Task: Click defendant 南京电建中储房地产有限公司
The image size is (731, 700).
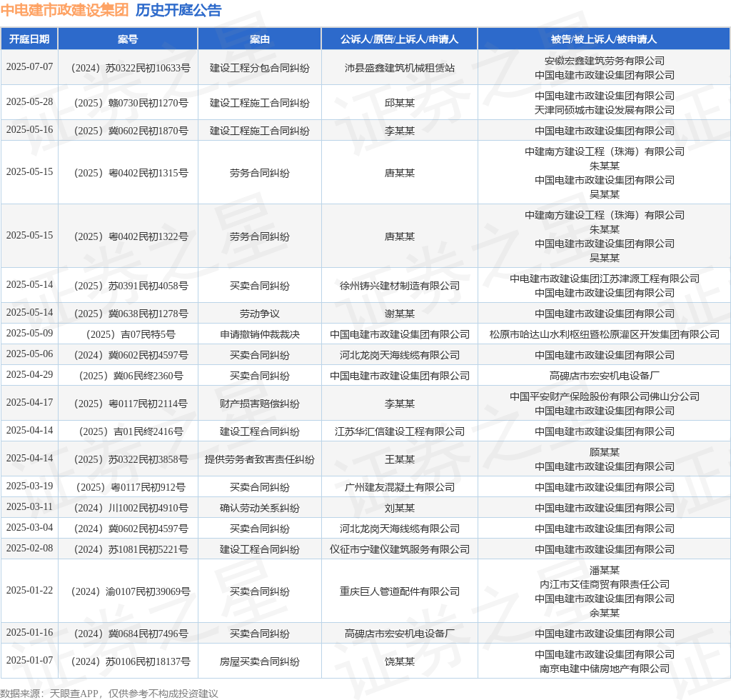Action: tap(604, 669)
